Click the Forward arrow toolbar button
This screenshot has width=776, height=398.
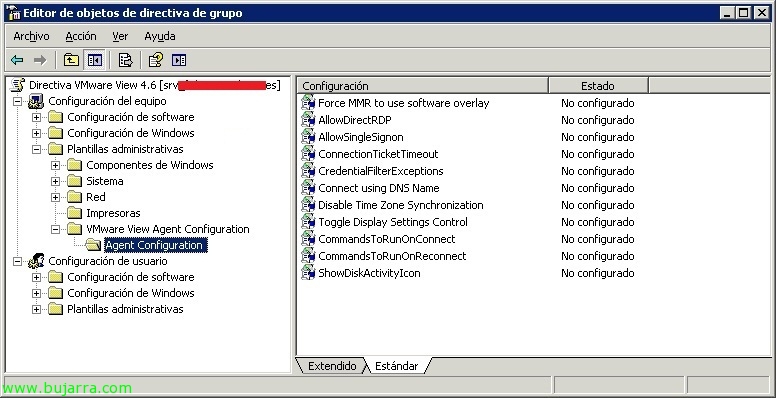click(x=40, y=60)
